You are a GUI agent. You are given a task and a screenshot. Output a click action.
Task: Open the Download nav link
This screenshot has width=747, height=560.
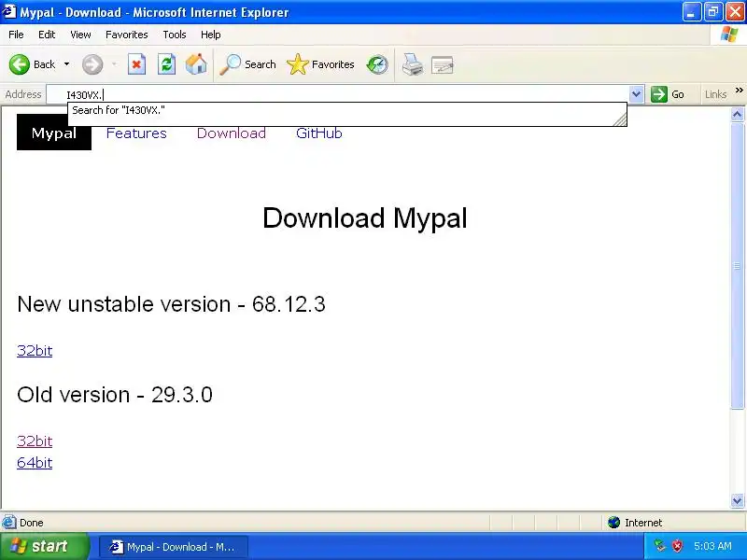coord(232,133)
